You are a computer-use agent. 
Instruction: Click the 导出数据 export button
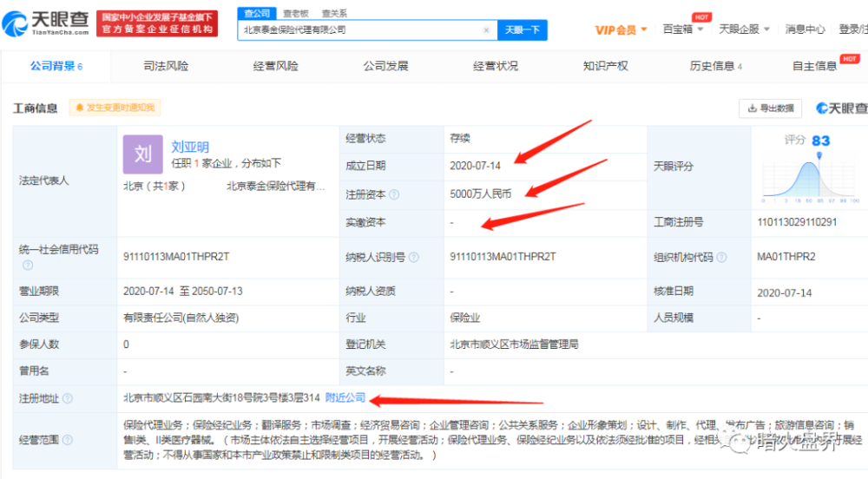(771, 108)
